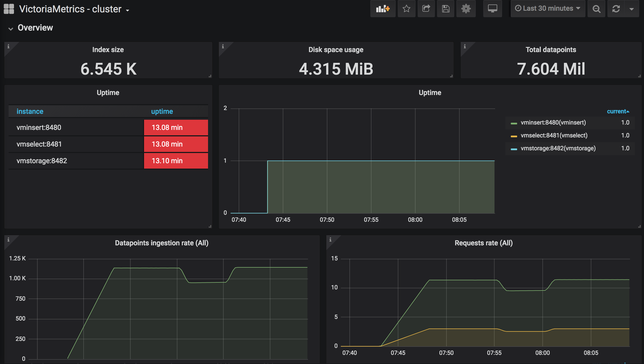This screenshot has width=644, height=364.
Task: Show info for Datapoints ingestion rate panel
Action: (8, 239)
